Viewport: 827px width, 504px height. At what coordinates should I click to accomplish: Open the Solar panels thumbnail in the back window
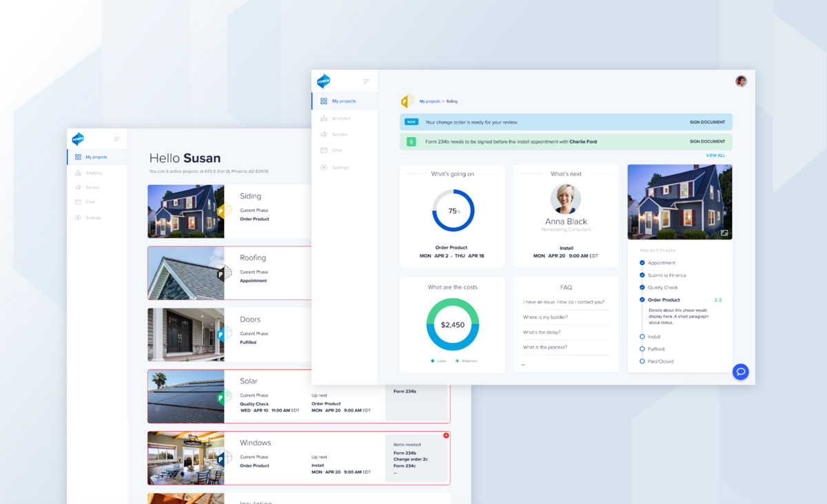tap(185, 397)
